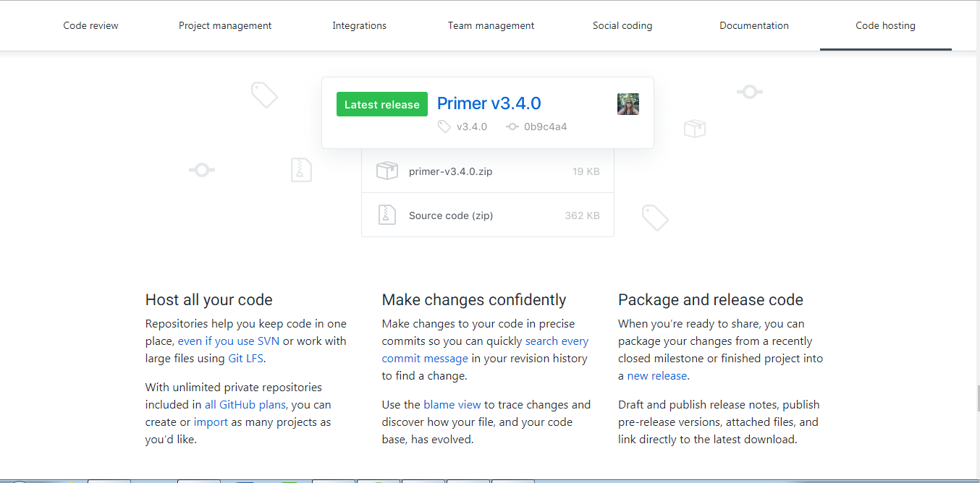Select the Integrations tab
Screen dimensions: 980x483
tap(359, 25)
